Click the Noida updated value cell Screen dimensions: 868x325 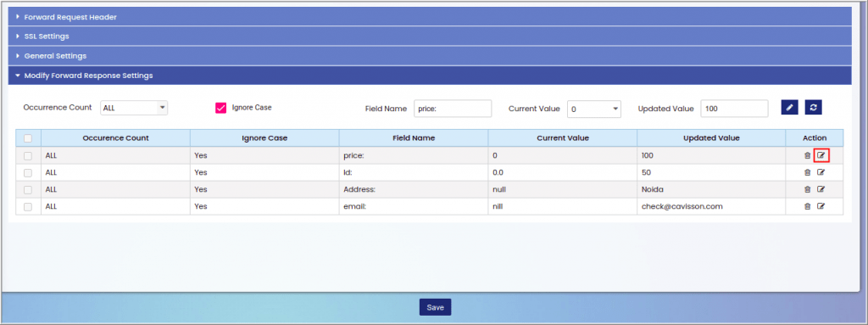click(x=711, y=189)
